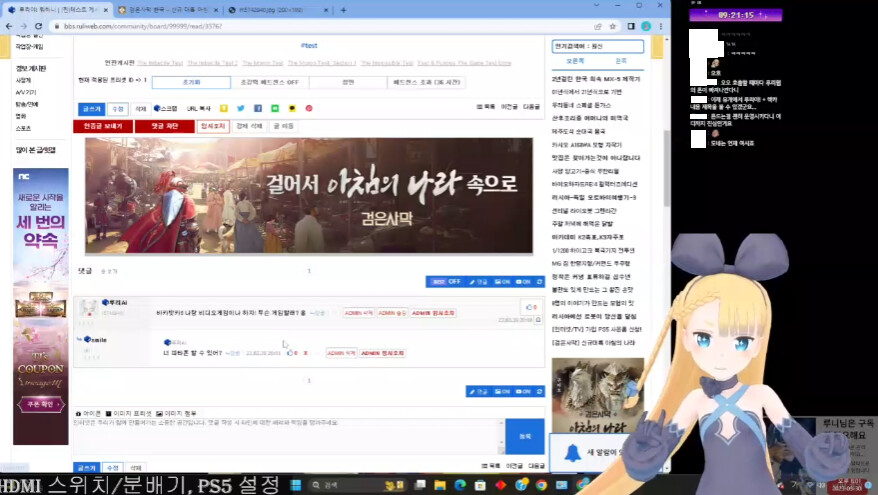The width and height of the screenshot is (878, 495).
Task: Reload the page in Chrome
Action: tap(38, 26)
